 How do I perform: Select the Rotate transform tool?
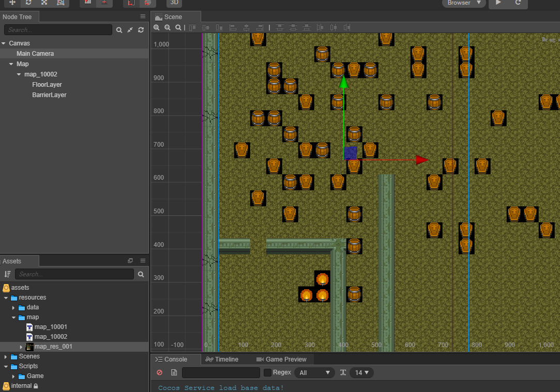click(x=28, y=3)
